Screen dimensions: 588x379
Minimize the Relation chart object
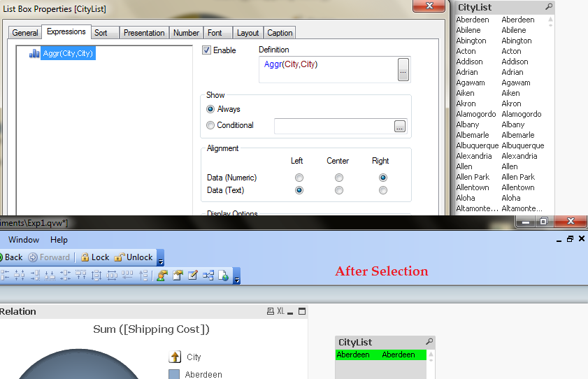(x=290, y=312)
